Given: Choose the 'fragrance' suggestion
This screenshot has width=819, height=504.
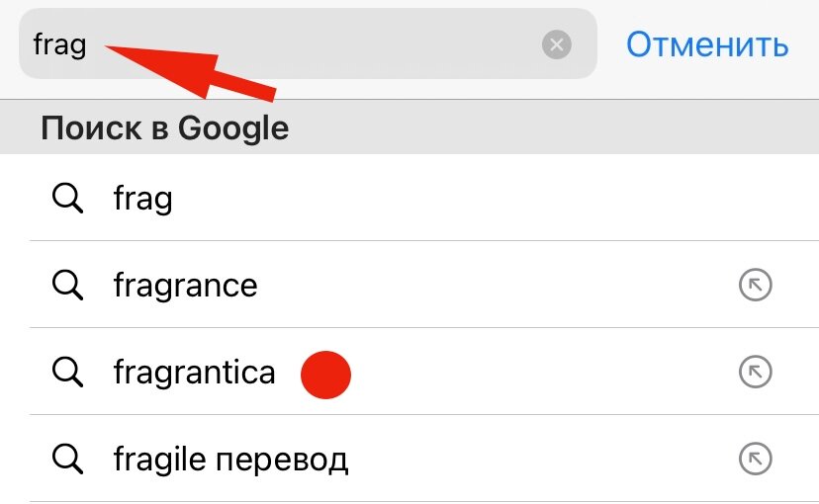Looking at the screenshot, I should tap(185, 286).
